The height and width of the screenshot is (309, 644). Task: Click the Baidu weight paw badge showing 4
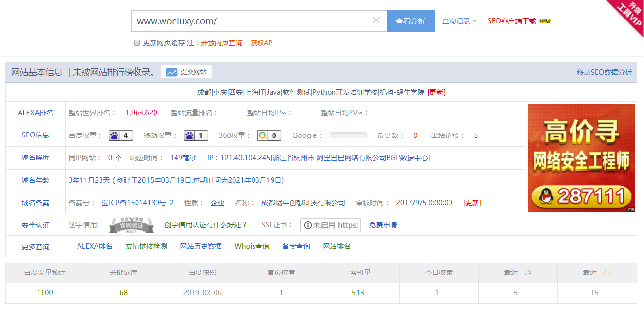[120, 135]
